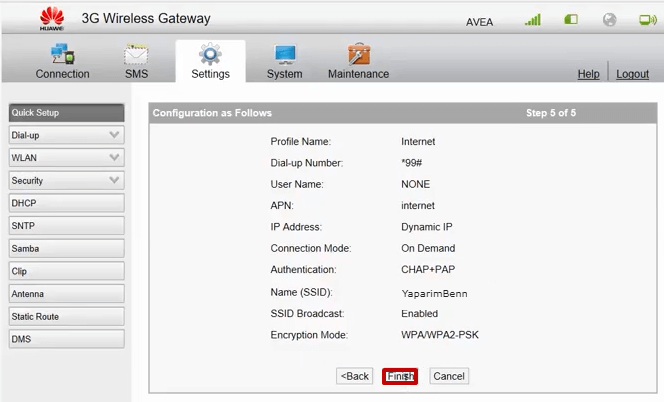Click the WPA/WPA2-PSK encryption value
Image resolution: width=664 pixels, height=402 pixels.
click(440, 335)
